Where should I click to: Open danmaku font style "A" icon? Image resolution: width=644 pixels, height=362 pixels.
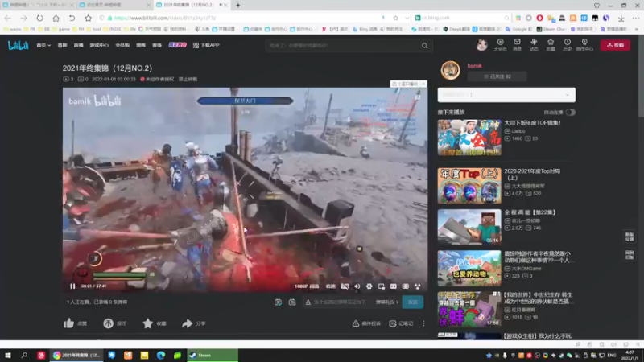pos(308,302)
